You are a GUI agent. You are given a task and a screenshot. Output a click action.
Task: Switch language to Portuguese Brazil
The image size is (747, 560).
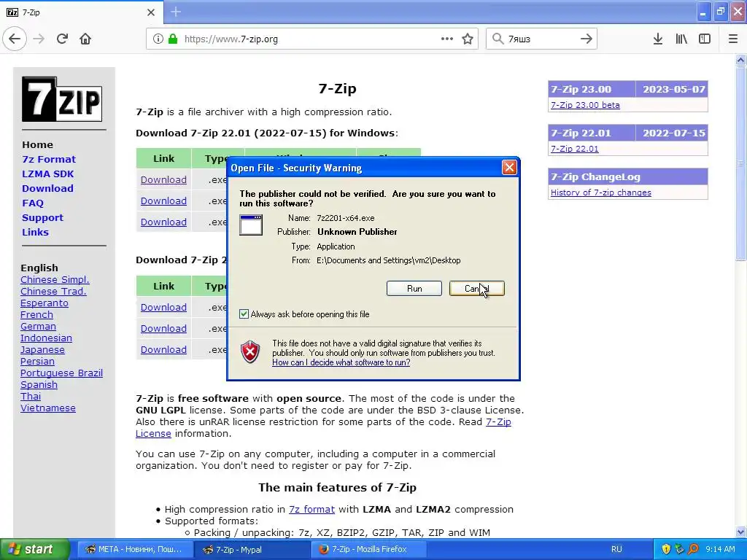[x=61, y=373]
